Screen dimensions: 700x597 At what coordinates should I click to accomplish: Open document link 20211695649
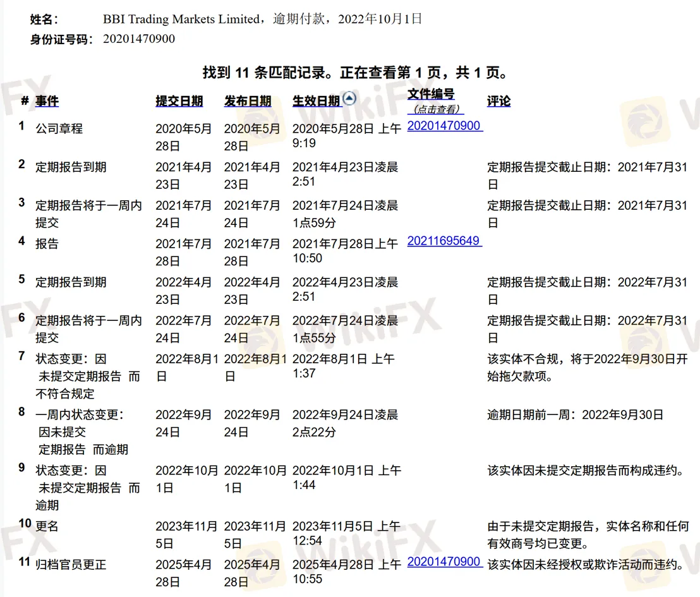coord(444,241)
